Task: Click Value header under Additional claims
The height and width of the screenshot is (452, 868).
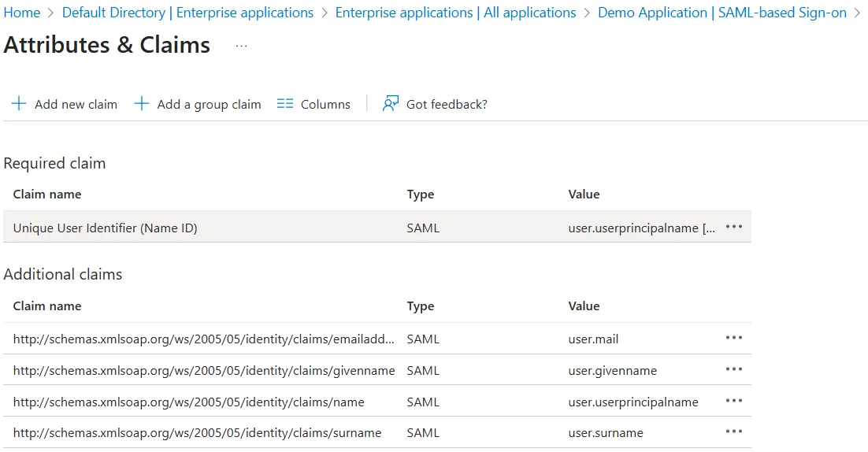Action: [x=584, y=306]
